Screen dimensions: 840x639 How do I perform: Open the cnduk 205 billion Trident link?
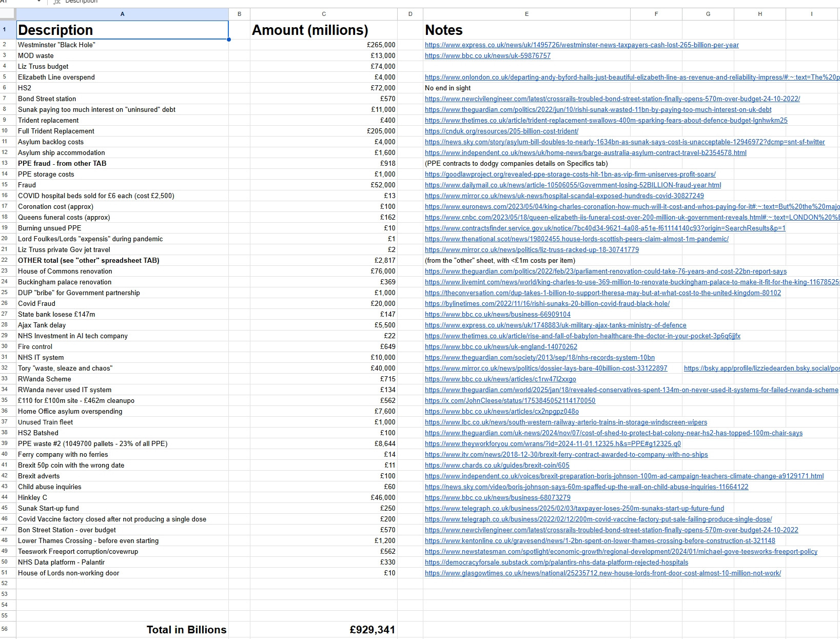click(x=501, y=131)
